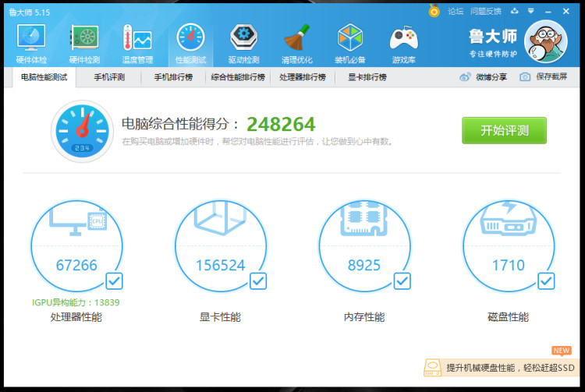Click the hard disk icon in the SSD banner

click(x=432, y=368)
